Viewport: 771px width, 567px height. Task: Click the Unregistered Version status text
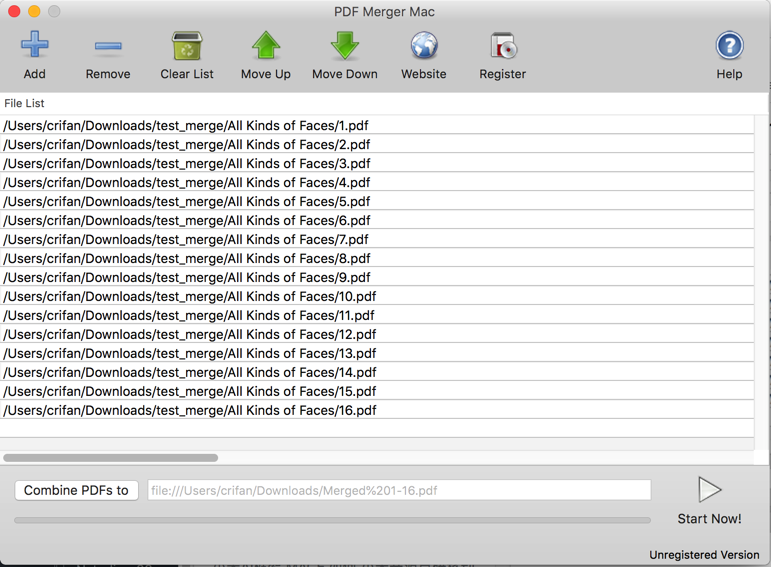coord(704,555)
